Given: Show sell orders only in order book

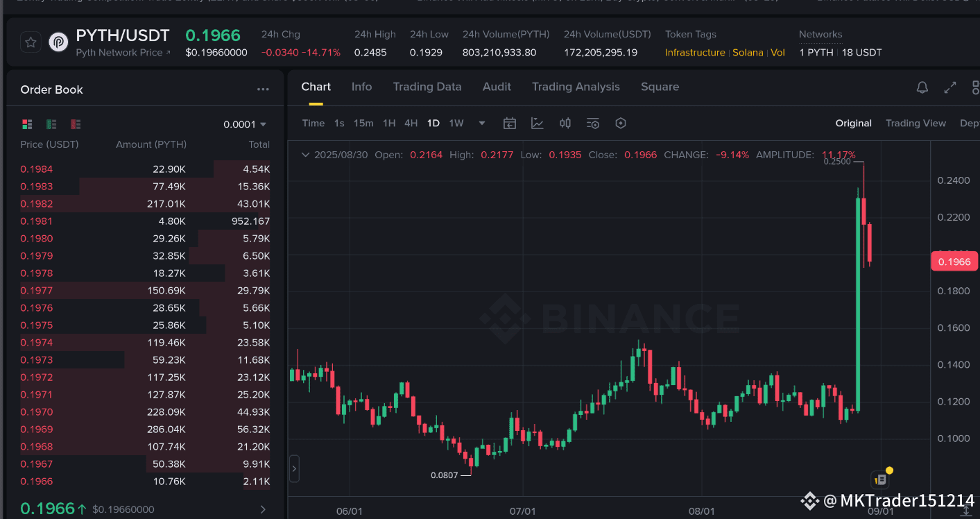Looking at the screenshot, I should [76, 124].
